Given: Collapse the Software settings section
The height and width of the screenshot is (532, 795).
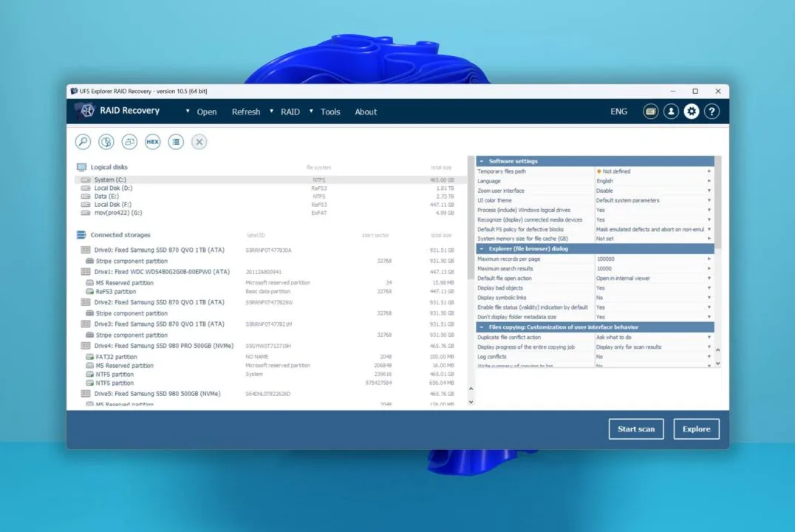Looking at the screenshot, I should point(482,161).
